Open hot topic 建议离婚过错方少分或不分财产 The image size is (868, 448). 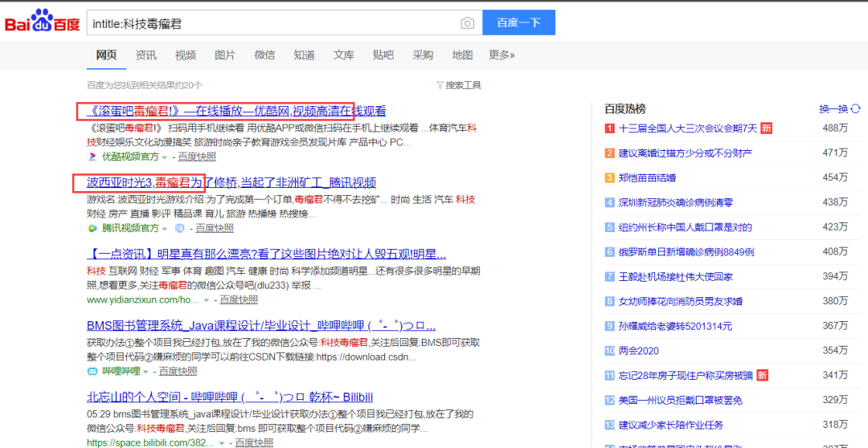tap(686, 153)
